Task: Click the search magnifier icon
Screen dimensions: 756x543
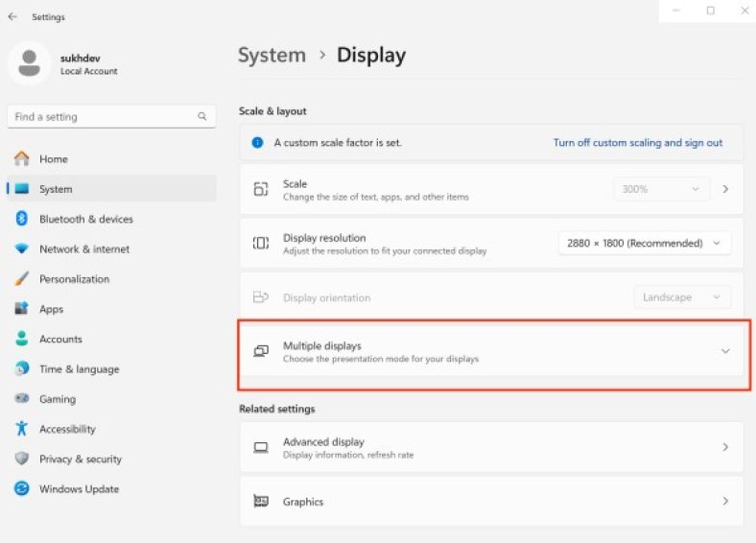Action: (x=202, y=117)
